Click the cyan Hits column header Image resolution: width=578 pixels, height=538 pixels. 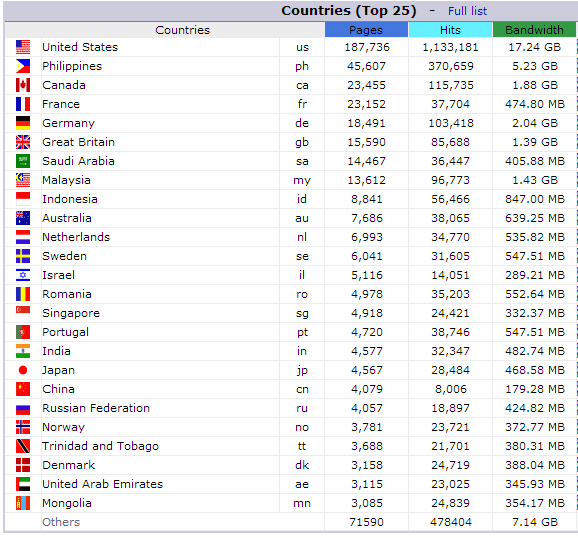[450, 30]
